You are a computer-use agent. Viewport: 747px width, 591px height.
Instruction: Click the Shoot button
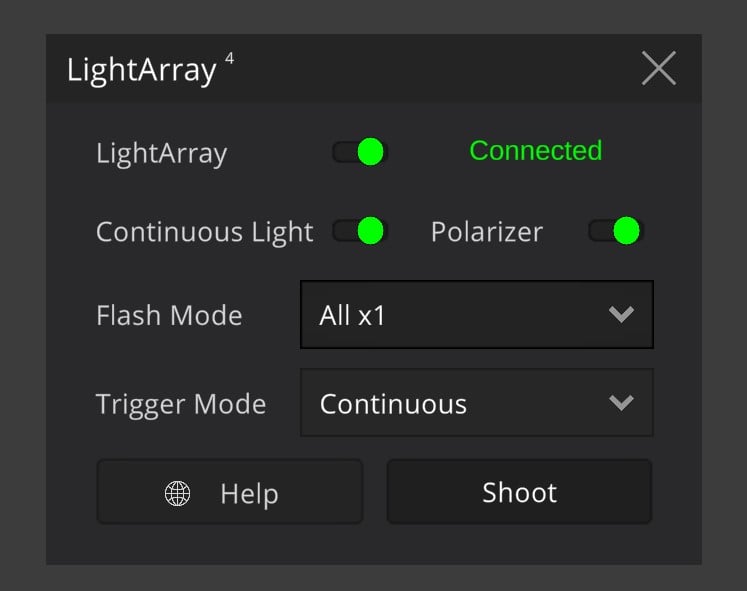coord(519,492)
